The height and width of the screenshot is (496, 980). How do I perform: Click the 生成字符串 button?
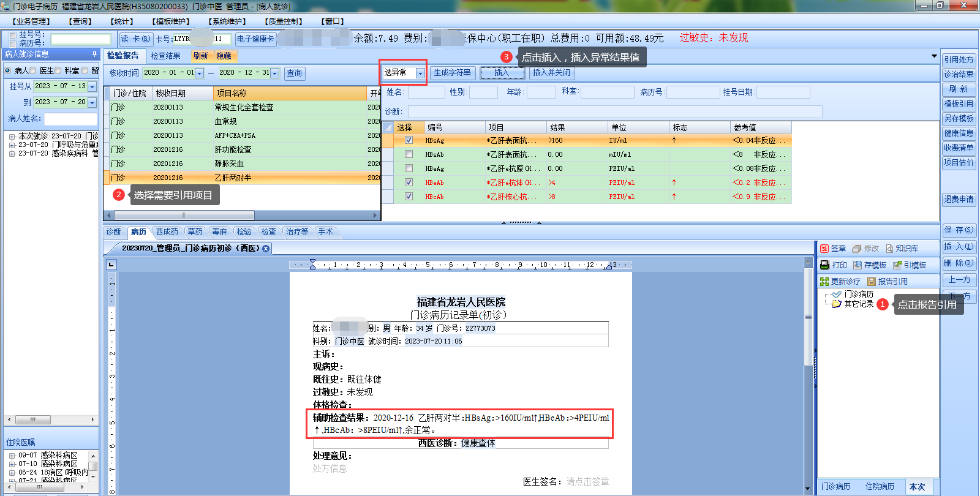[453, 73]
